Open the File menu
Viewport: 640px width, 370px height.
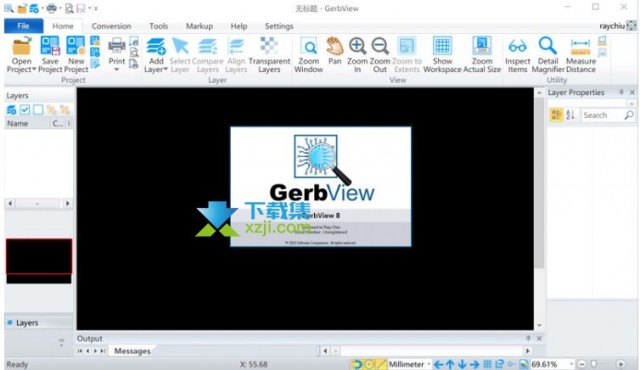[23, 26]
